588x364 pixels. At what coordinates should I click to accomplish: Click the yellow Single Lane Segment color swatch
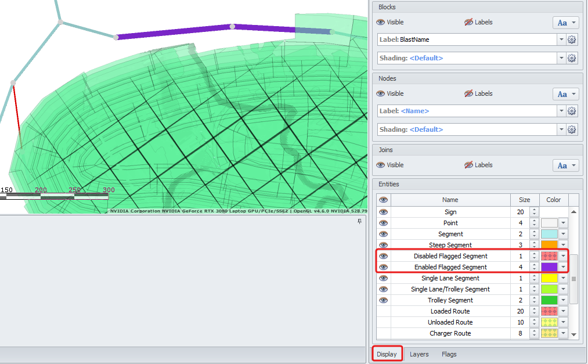(x=549, y=278)
